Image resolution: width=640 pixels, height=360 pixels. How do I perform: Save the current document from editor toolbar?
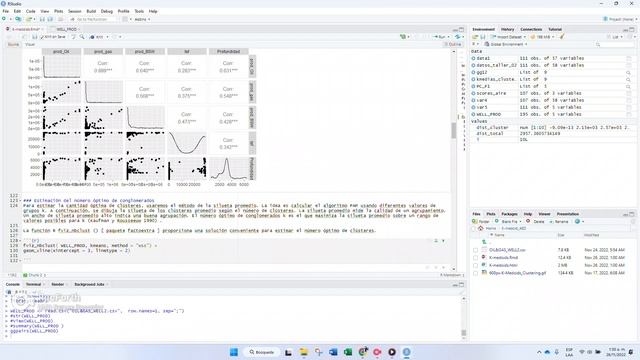click(x=35, y=37)
